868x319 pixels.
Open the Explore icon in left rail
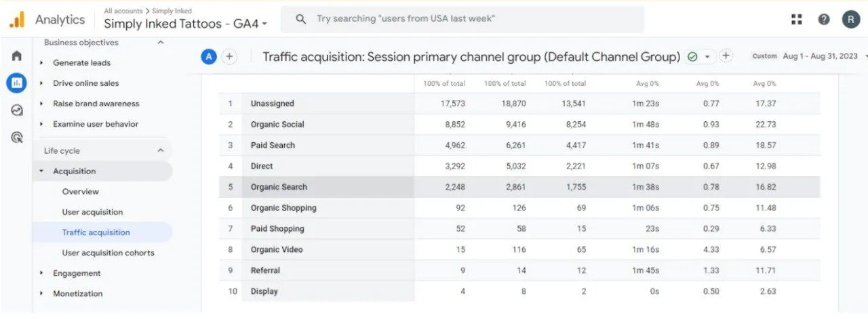click(17, 110)
